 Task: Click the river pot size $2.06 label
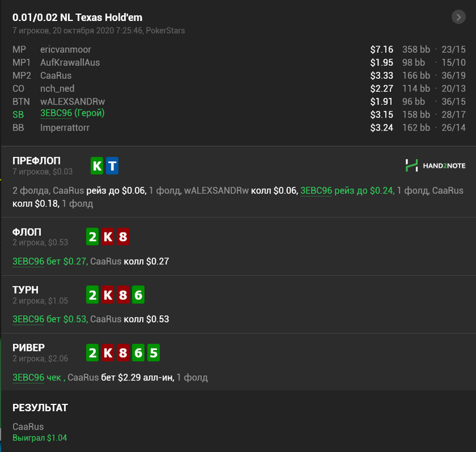click(x=58, y=359)
